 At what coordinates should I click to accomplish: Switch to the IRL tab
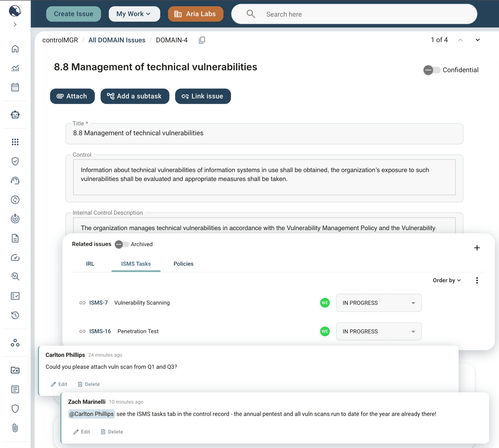point(90,264)
